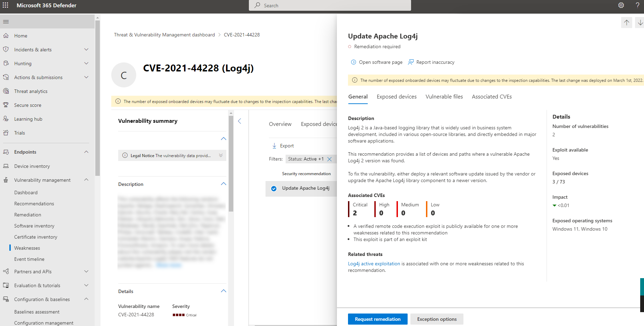The height and width of the screenshot is (326, 644).
Task: Switch to the Exposed devices flyout tab
Action: [397, 97]
